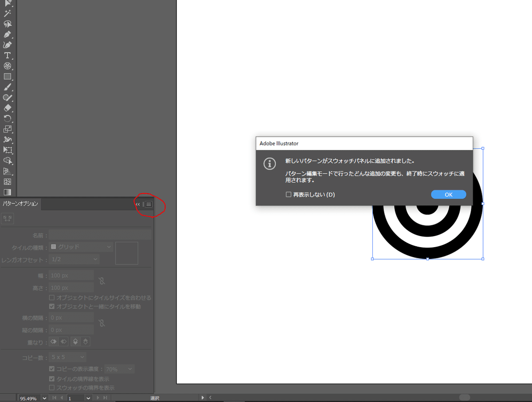Select the Paintbrush tool
The image size is (532, 402).
[8, 87]
